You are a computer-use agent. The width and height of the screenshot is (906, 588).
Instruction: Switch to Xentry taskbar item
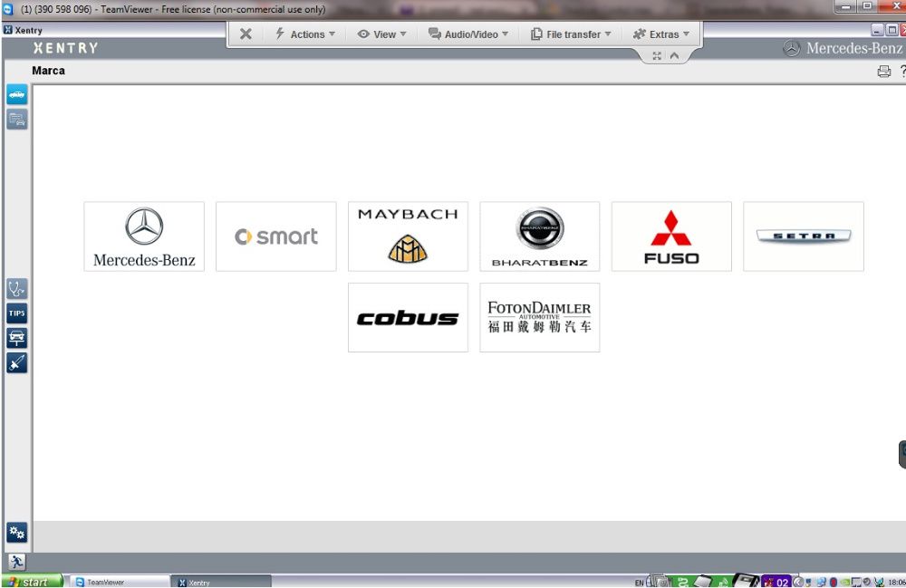click(x=221, y=582)
